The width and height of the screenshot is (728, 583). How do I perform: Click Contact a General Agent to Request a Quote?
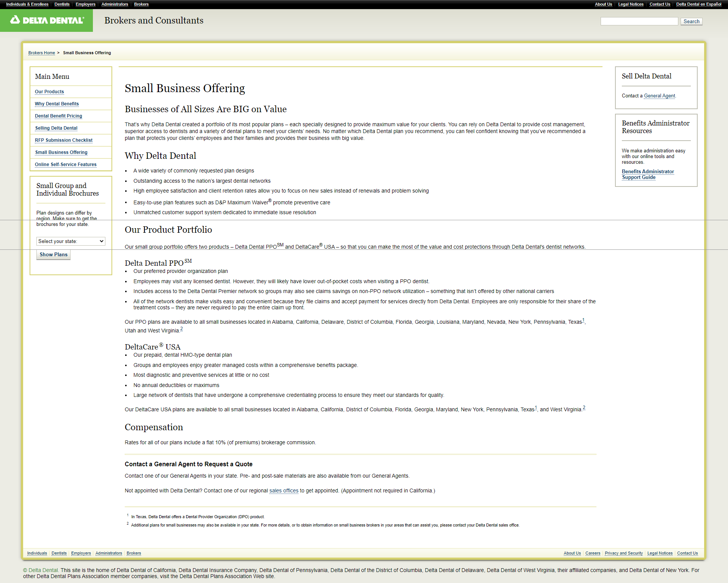click(x=188, y=464)
